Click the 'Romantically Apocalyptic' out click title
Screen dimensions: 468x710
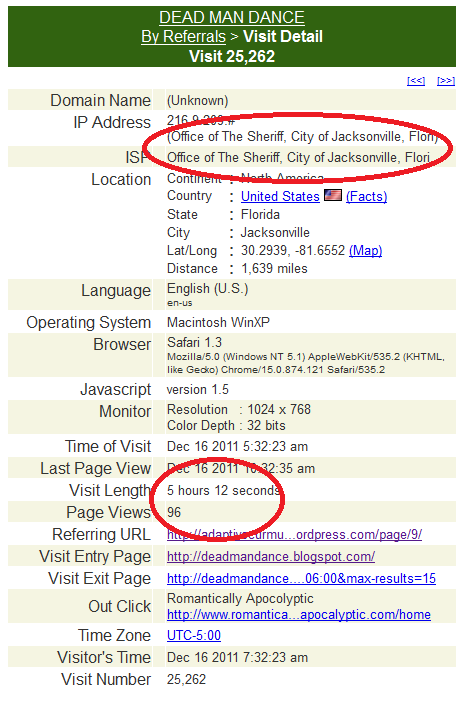coord(240,599)
